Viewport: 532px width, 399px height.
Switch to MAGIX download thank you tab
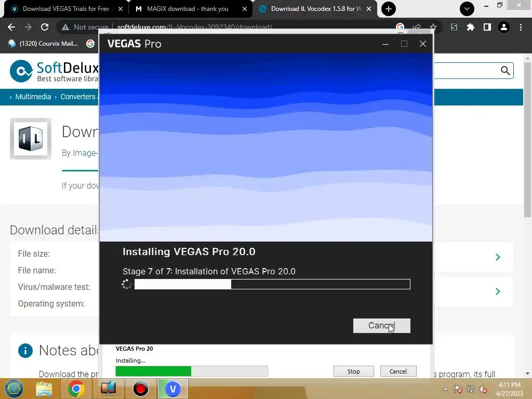[187, 9]
